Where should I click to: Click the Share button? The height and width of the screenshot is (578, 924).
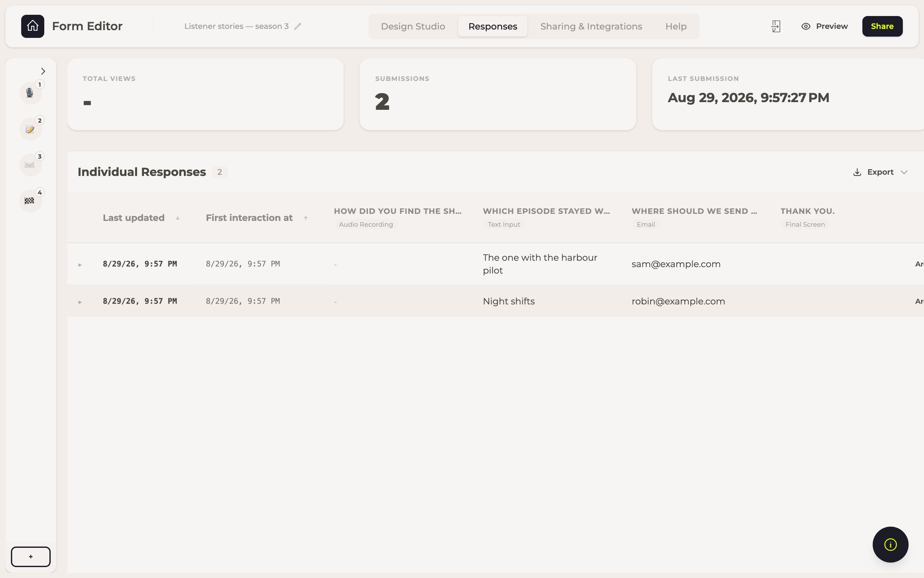coord(882,26)
